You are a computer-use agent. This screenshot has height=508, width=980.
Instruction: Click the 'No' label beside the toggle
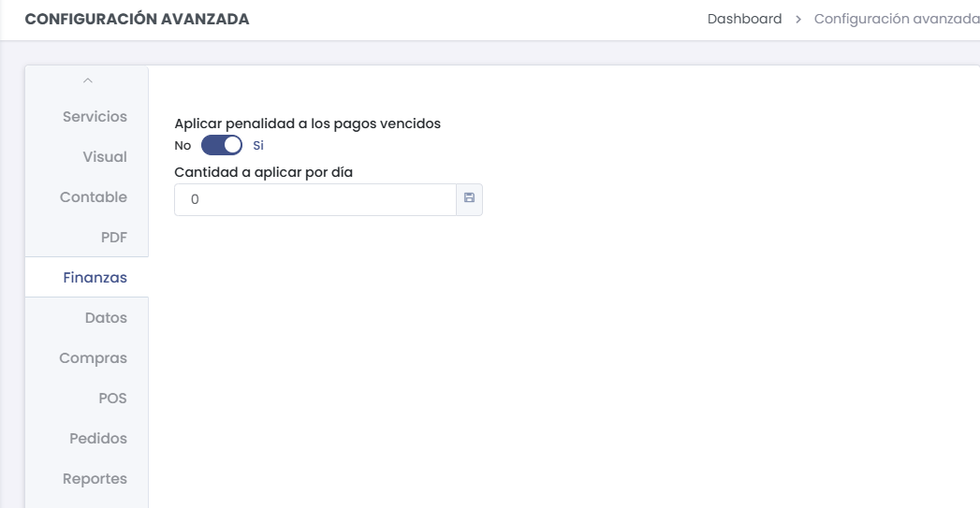[x=183, y=146]
